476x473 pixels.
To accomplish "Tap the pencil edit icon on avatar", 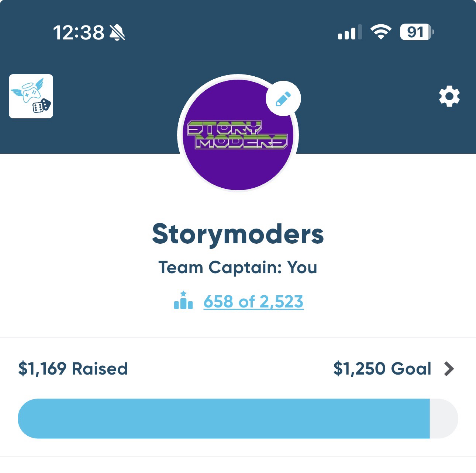I will [x=283, y=98].
